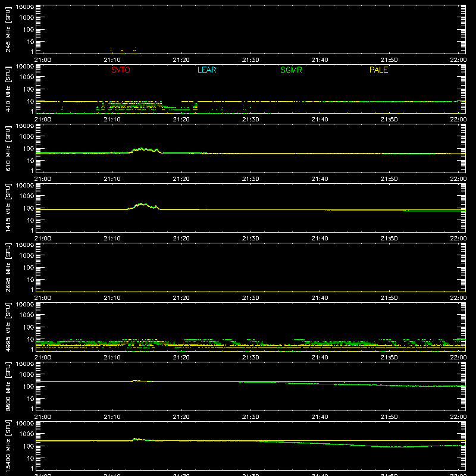Click the 21:30 tick under the 1415 MHz panel
Screen dimensions: 476x476
point(250,239)
